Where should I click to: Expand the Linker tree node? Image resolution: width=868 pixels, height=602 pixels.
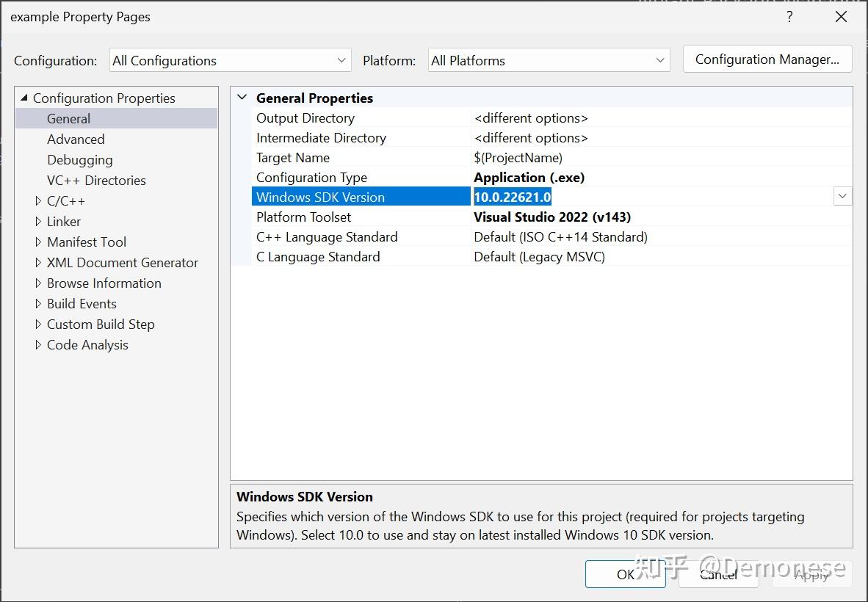(x=39, y=222)
